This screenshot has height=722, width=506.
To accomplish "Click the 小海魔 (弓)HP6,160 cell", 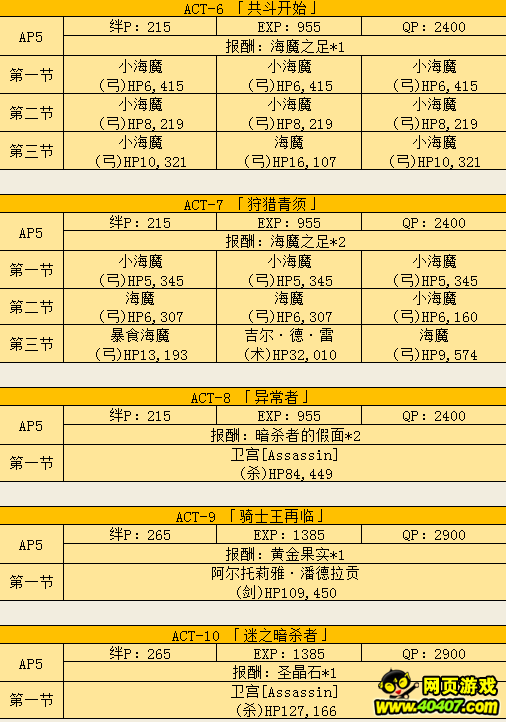I will (x=434, y=307).
